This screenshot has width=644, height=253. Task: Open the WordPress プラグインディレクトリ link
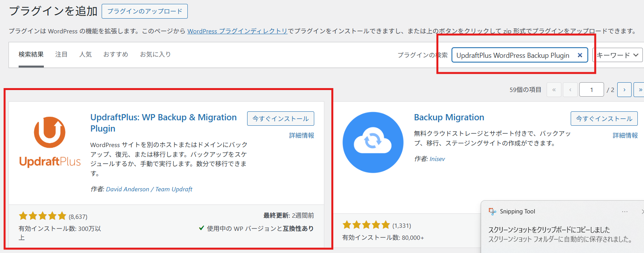click(237, 31)
